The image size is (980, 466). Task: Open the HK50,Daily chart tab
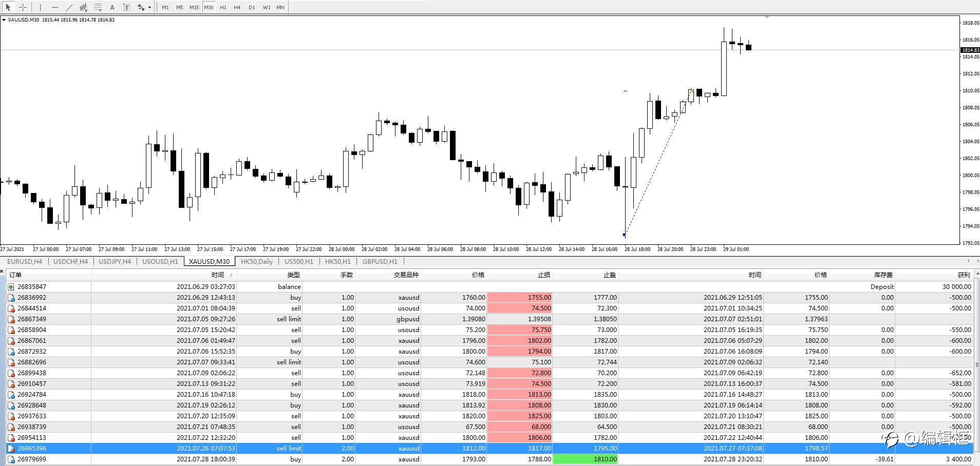(257, 261)
